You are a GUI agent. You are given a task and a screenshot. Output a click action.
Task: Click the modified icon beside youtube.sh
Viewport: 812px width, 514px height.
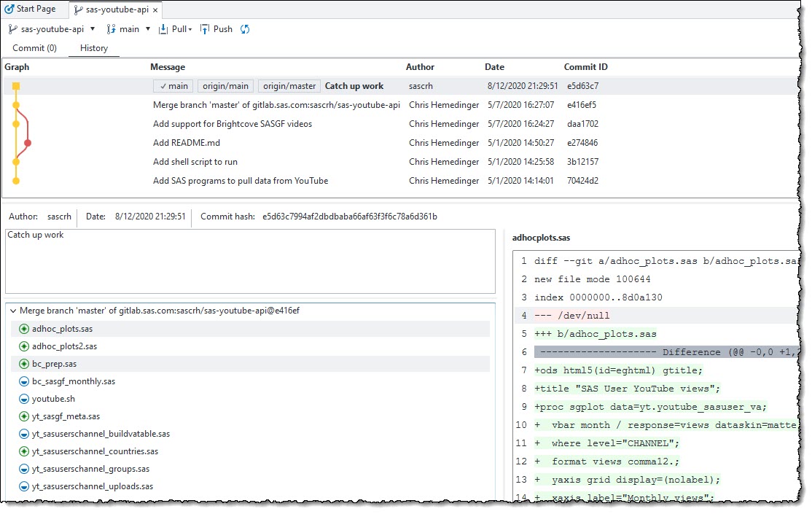[x=24, y=399]
